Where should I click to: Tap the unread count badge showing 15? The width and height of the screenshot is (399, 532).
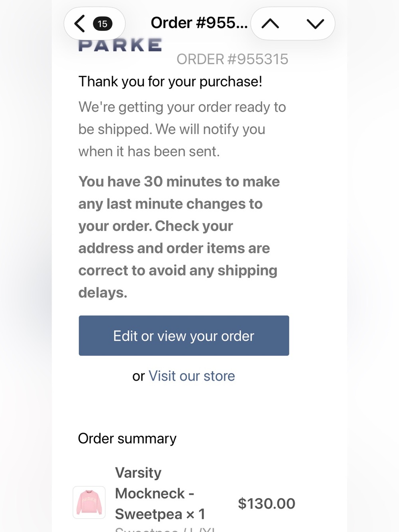(103, 24)
